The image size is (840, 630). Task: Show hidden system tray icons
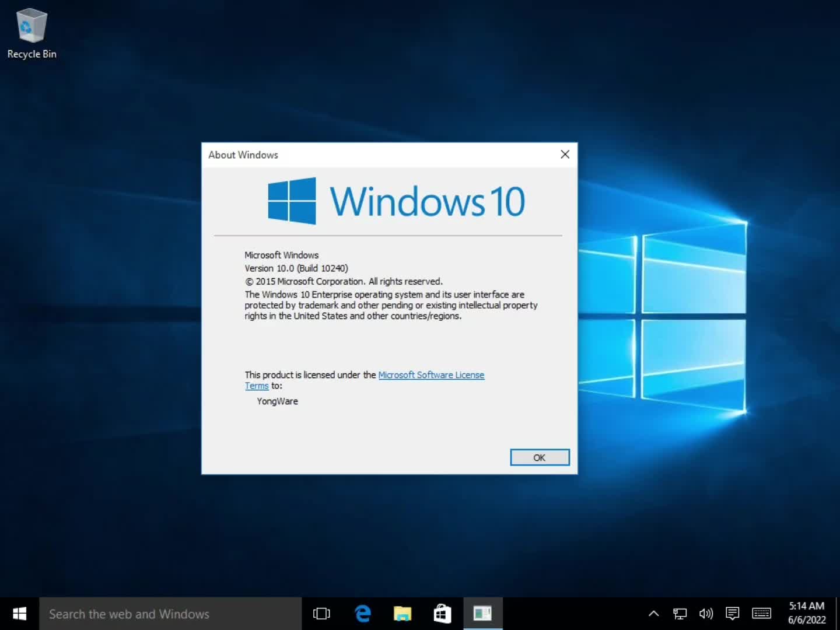(654, 614)
